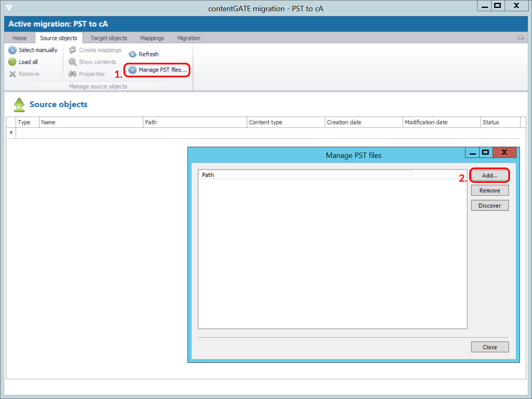Click the filter row pin icon
This screenshot has height=399, width=532.
click(11, 133)
